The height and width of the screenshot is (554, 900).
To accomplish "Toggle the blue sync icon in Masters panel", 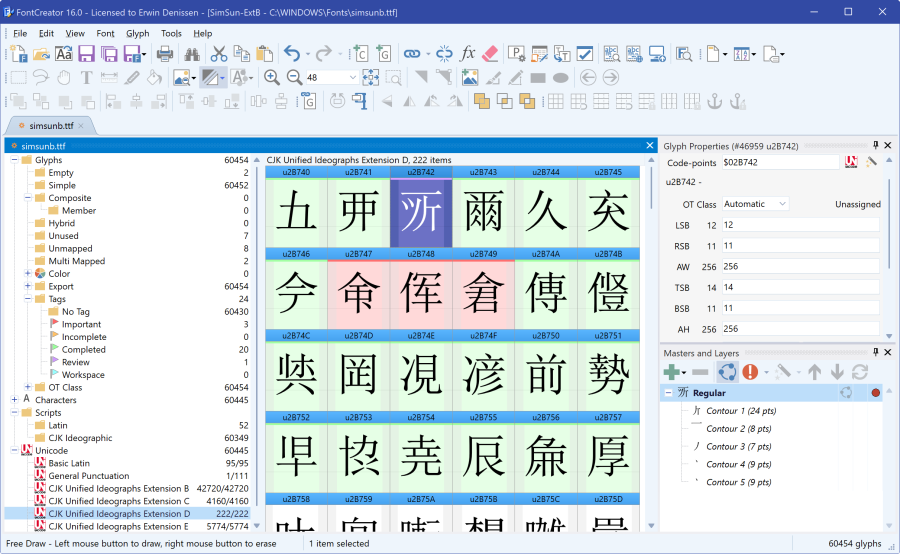I will pos(727,372).
